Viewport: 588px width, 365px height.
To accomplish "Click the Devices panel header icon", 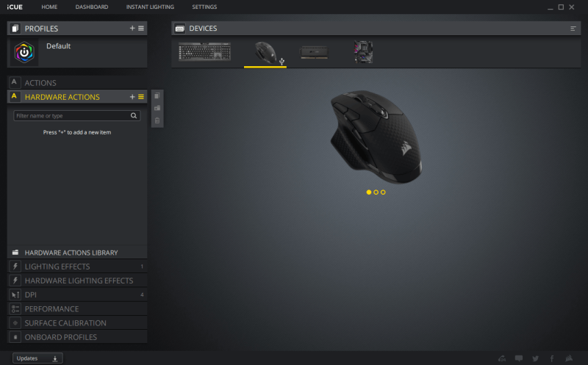I will pyautogui.click(x=179, y=29).
